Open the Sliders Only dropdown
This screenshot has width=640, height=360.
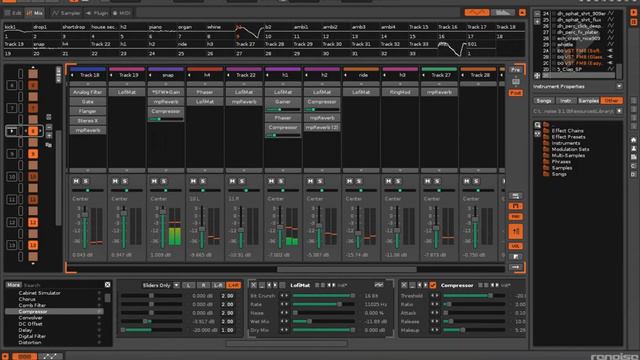pyautogui.click(x=176, y=285)
